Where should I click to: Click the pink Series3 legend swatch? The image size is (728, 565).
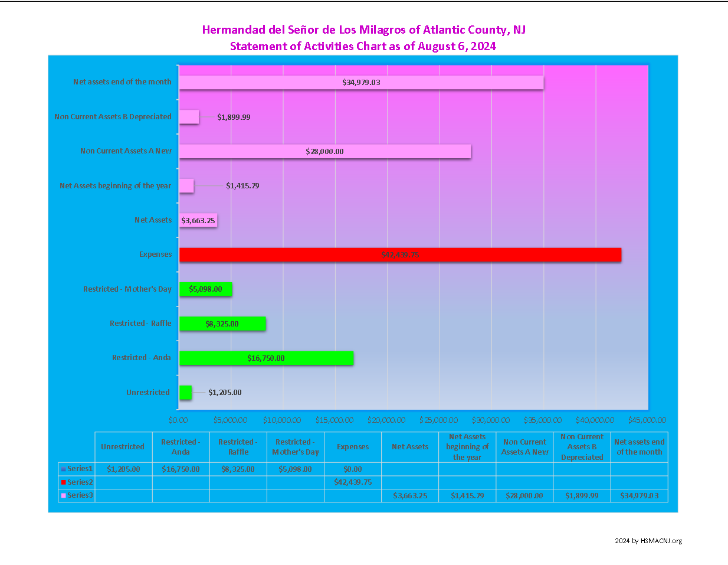(63, 495)
